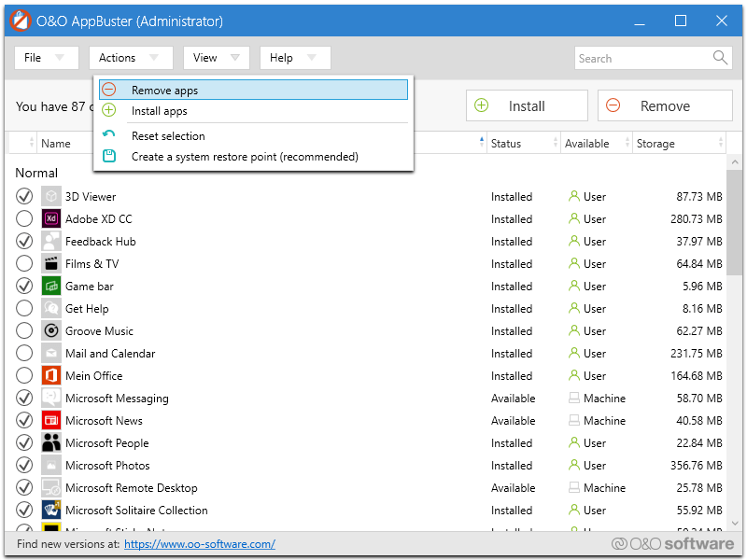Click the Microsoft News red icon
This screenshot has height=560, width=747.
coord(51,421)
